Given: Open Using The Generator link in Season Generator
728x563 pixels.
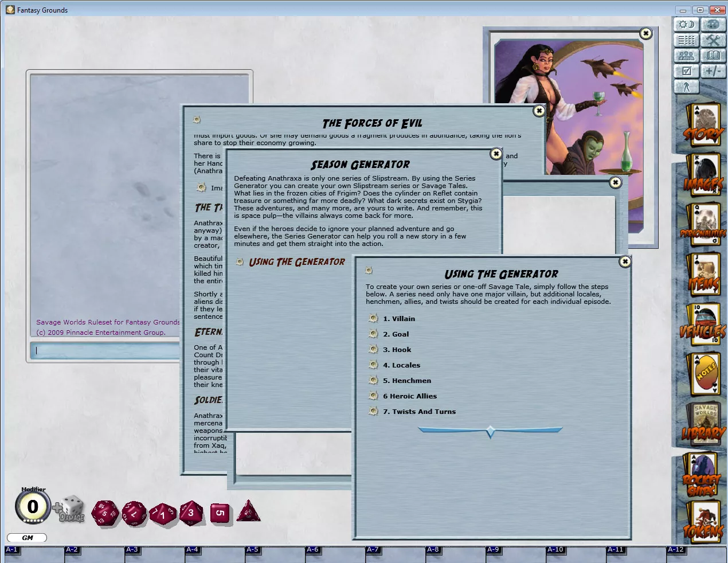Looking at the screenshot, I should [297, 262].
